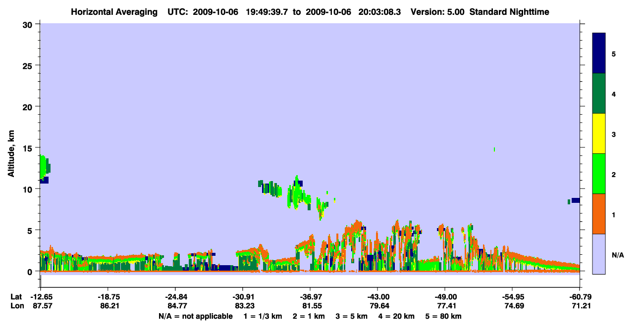
Task: Click the altitude tick label '15'
Action: 29,148
